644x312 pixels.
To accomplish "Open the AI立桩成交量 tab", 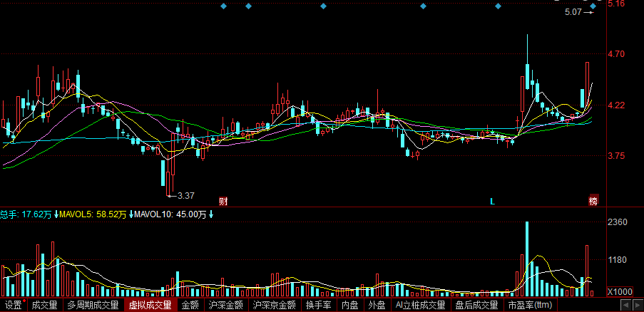I will [421, 306].
